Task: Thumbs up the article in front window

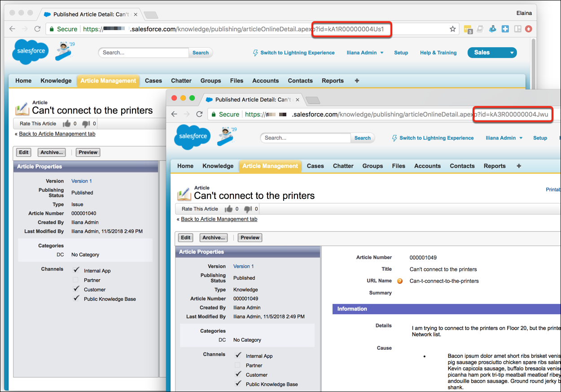Action: 229,209
